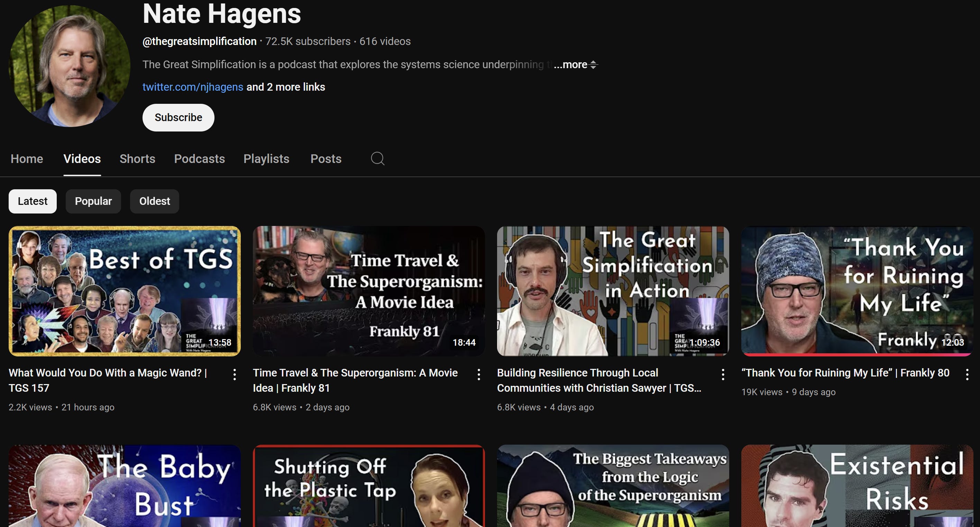Go to the Home tab
The height and width of the screenshot is (527, 980).
27,159
